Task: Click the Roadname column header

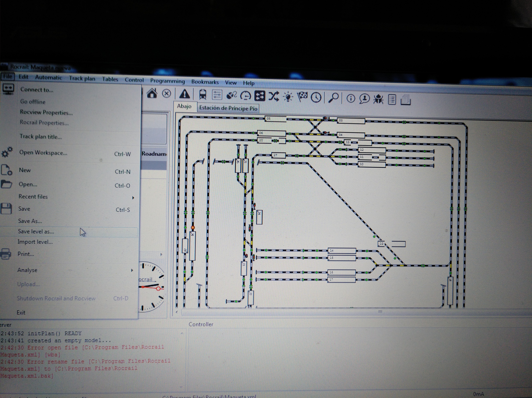Action: [154, 153]
